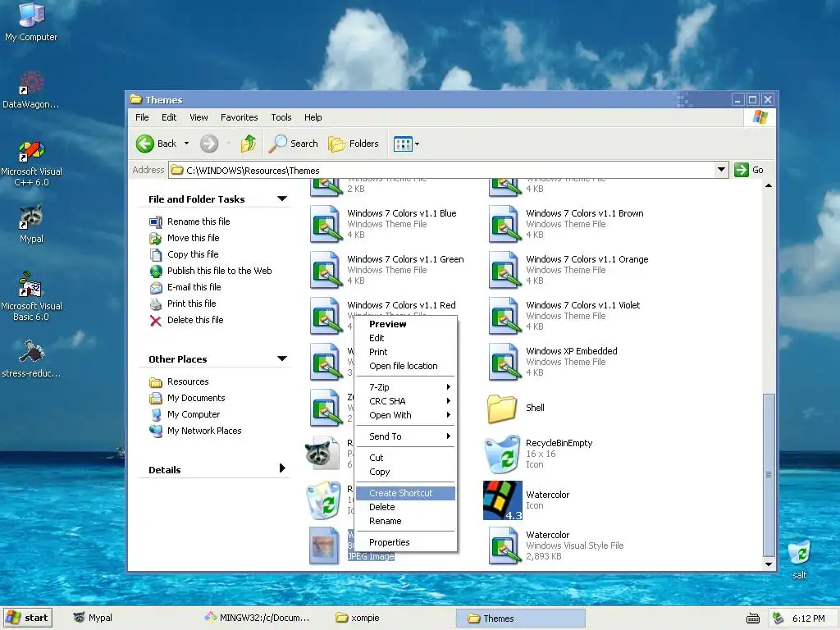Go up one folder level icon
840x630 pixels.
pyautogui.click(x=248, y=144)
